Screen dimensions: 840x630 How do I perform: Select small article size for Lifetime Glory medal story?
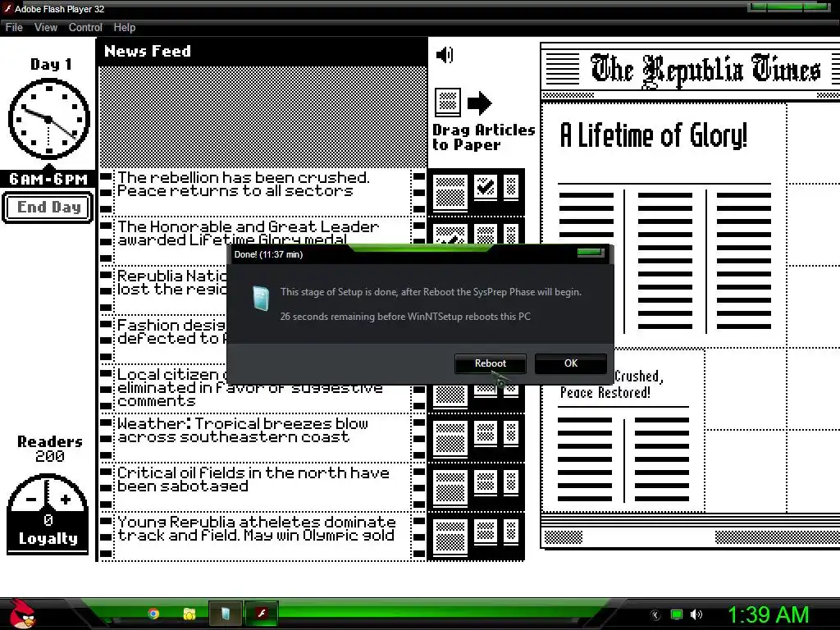coord(511,235)
